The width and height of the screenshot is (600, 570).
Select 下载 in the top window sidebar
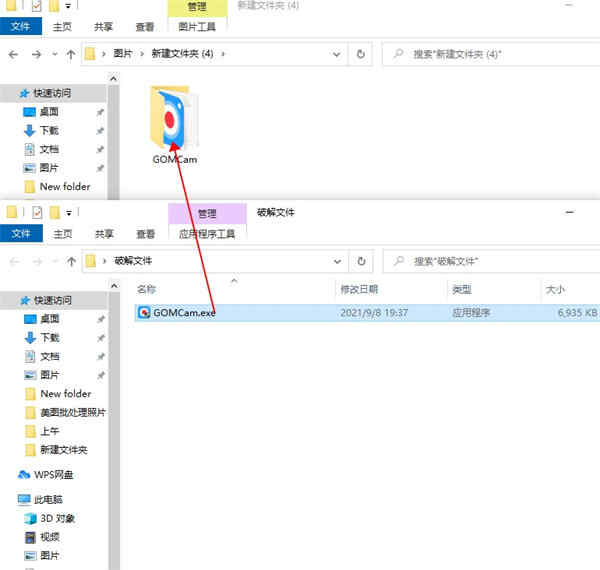coord(49,130)
